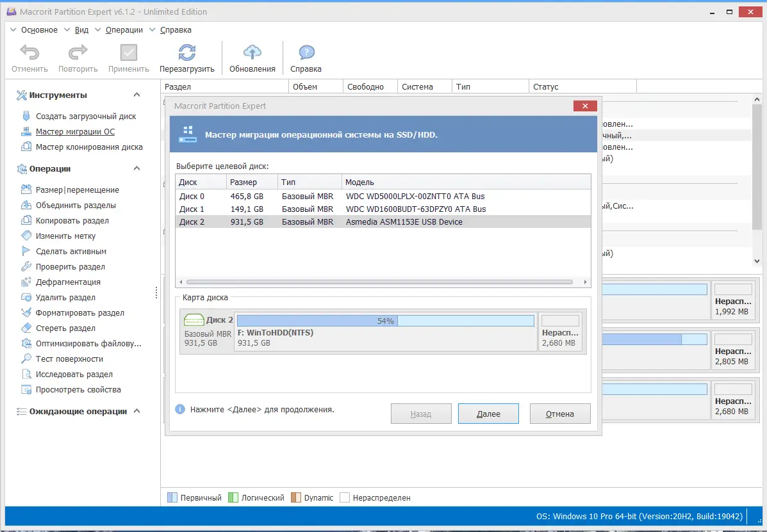Launch Мастер миграции ОС from the sidebar
The width and height of the screenshot is (767, 532).
pos(76,131)
